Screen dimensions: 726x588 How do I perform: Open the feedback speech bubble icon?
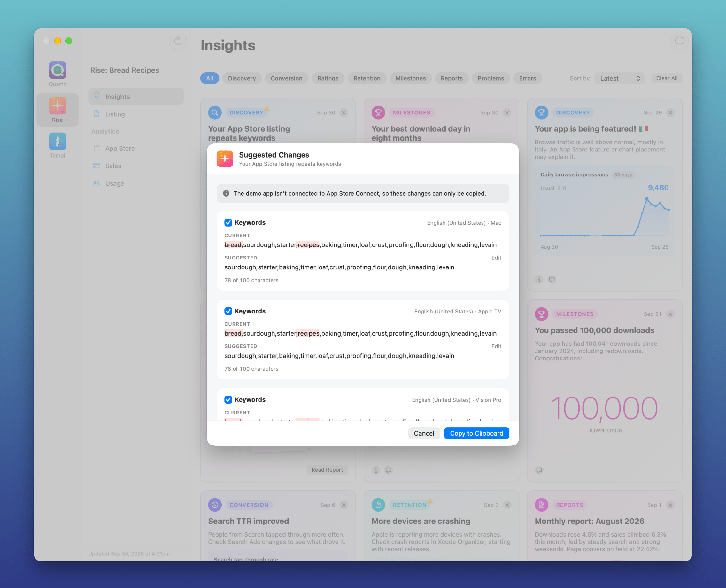click(x=679, y=41)
